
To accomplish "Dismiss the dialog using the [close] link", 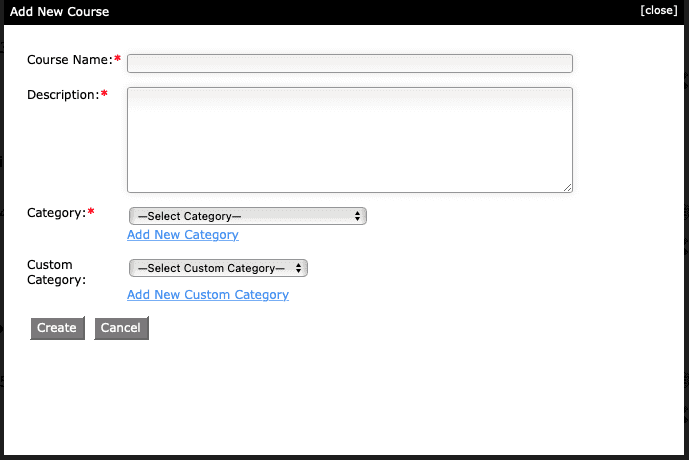I will tap(659, 11).
